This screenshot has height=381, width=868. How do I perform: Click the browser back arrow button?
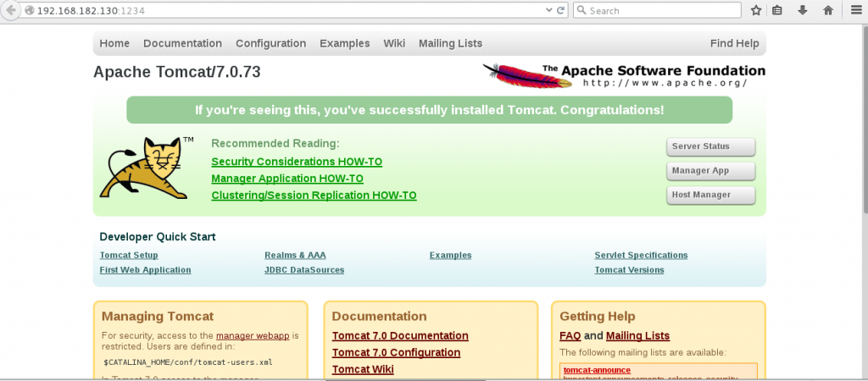tap(9, 10)
